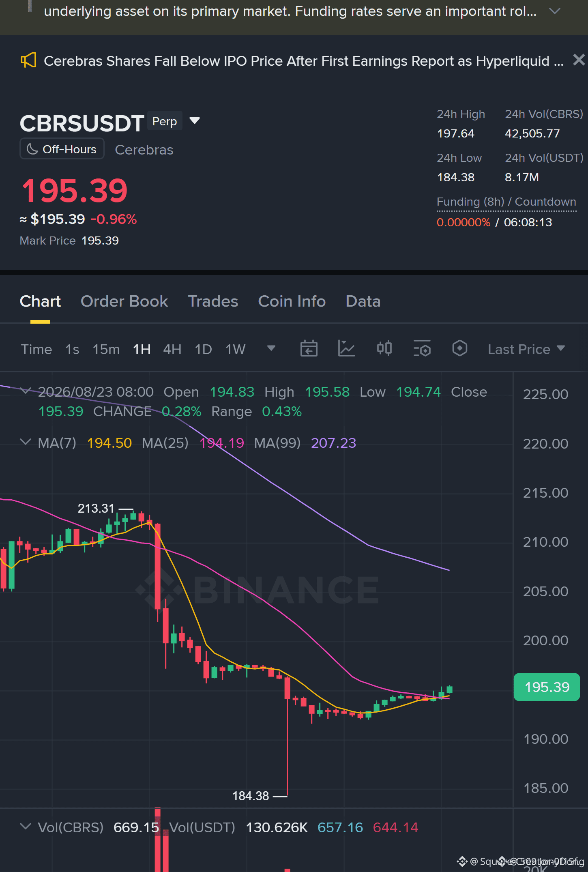588x872 pixels.
Task: Tap the 200.00 price axis label
Action: click(545, 640)
